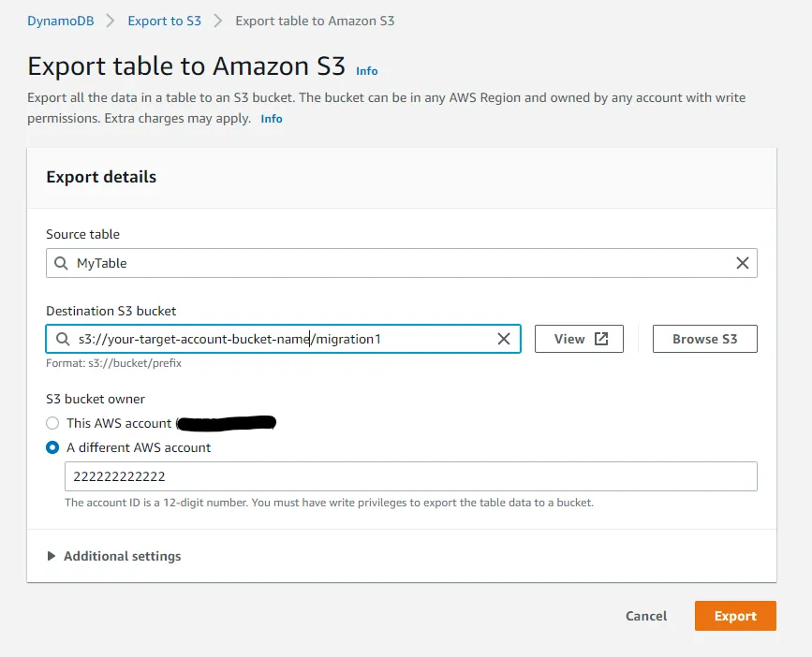Screen dimensions: 812x657
Task: Clear the Source table field with the X icon
Action: pos(743,263)
